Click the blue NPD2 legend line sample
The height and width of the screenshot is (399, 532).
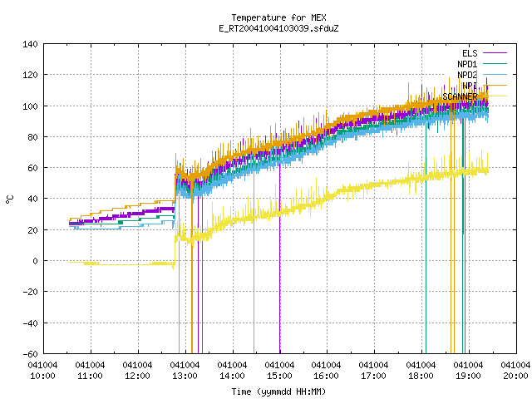pos(495,74)
